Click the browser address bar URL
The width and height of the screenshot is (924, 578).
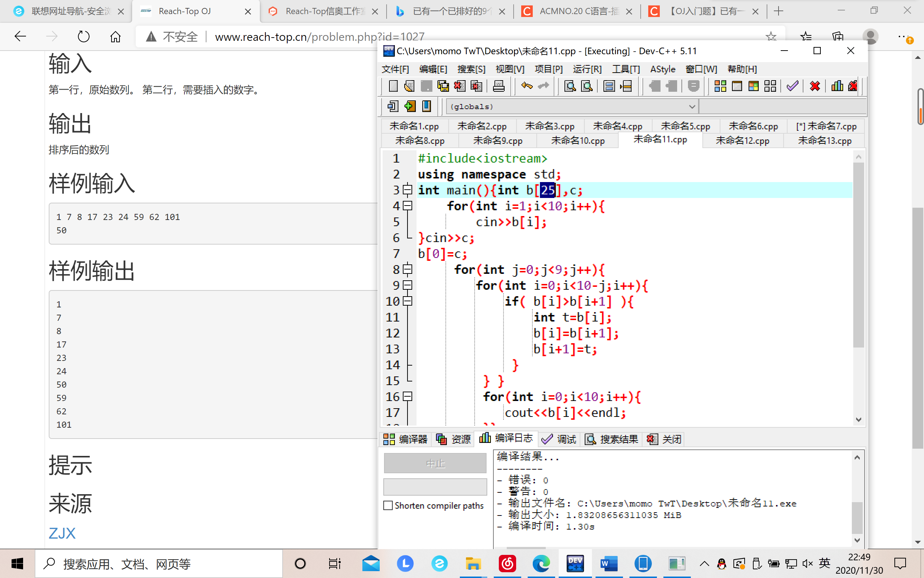coord(320,37)
